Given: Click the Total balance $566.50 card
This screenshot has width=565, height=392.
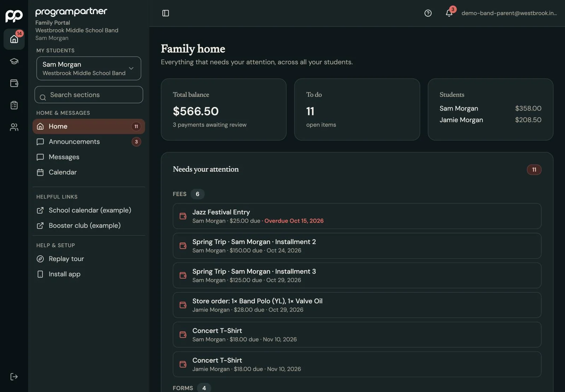Looking at the screenshot, I should (224, 109).
